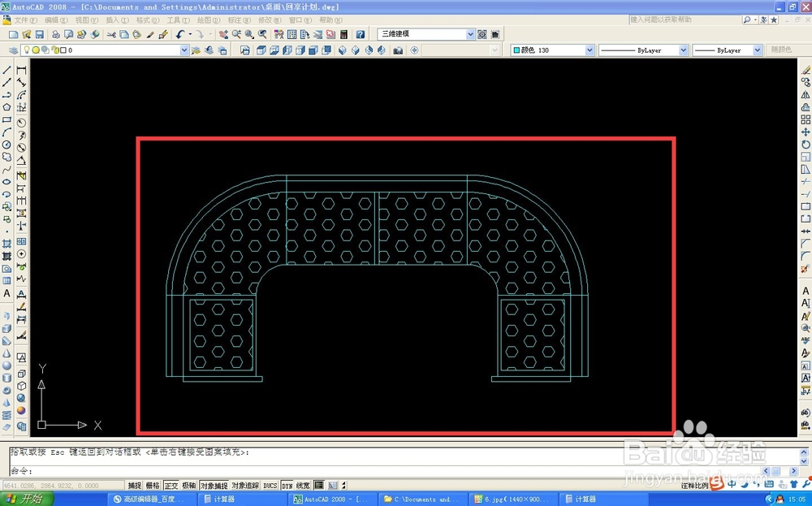Select the Mirror tool in Modify toolbar
The width and height of the screenshot is (812, 506).
pyautogui.click(x=806, y=95)
